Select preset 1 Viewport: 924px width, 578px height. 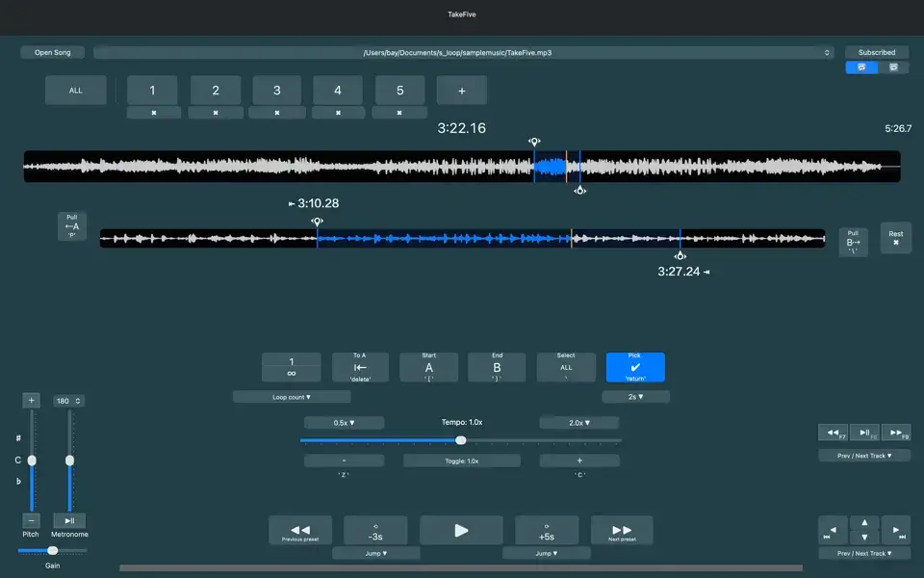(152, 91)
